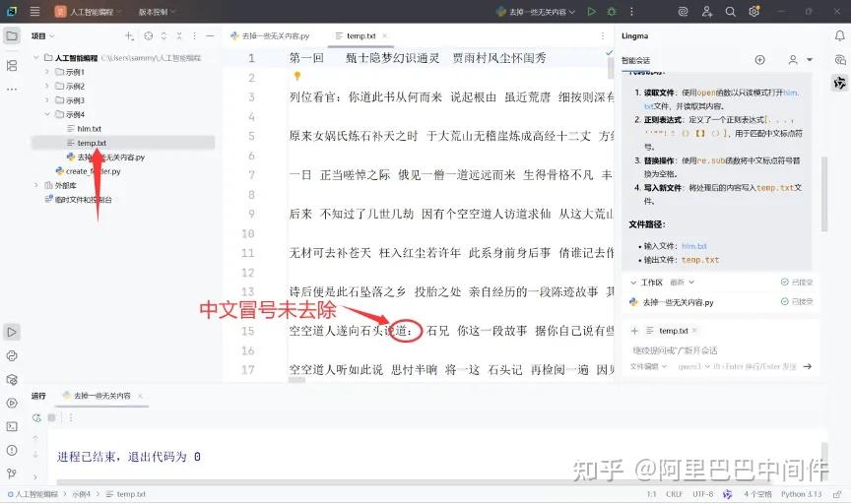Show the lightbulb quick-fix on line 2
Image resolution: width=851 pixels, height=504 pixels.
point(296,76)
